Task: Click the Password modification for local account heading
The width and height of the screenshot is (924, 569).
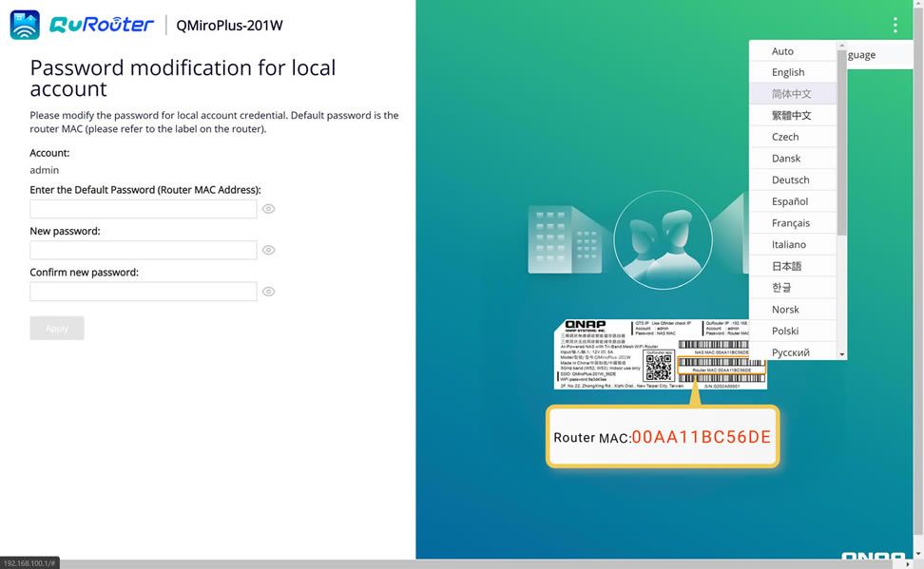Action: click(x=183, y=78)
